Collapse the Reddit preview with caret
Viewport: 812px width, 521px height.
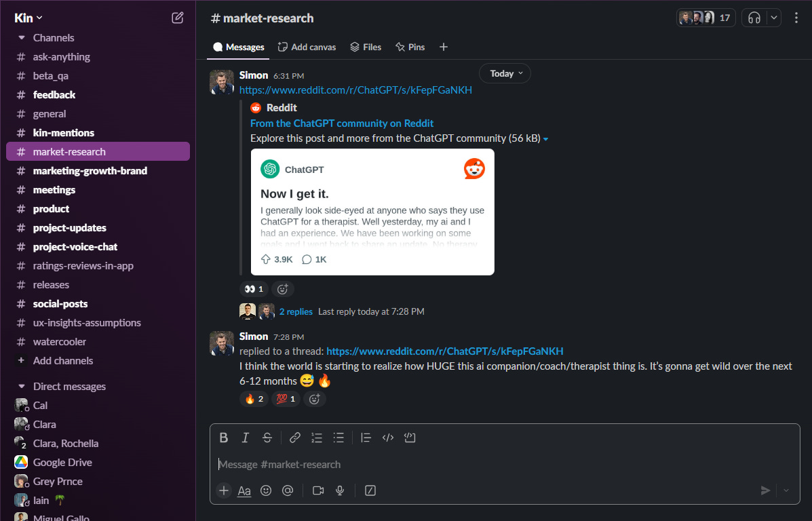546,139
